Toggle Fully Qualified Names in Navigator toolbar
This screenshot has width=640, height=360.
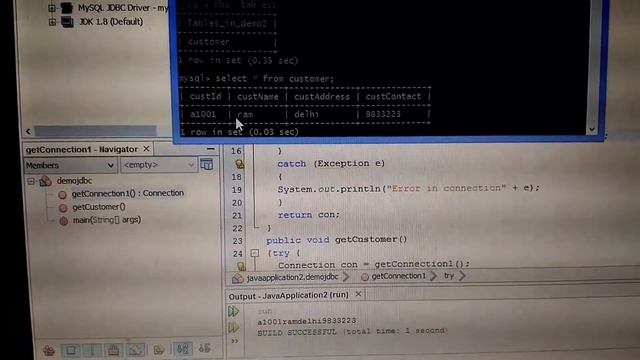[x=159, y=349]
